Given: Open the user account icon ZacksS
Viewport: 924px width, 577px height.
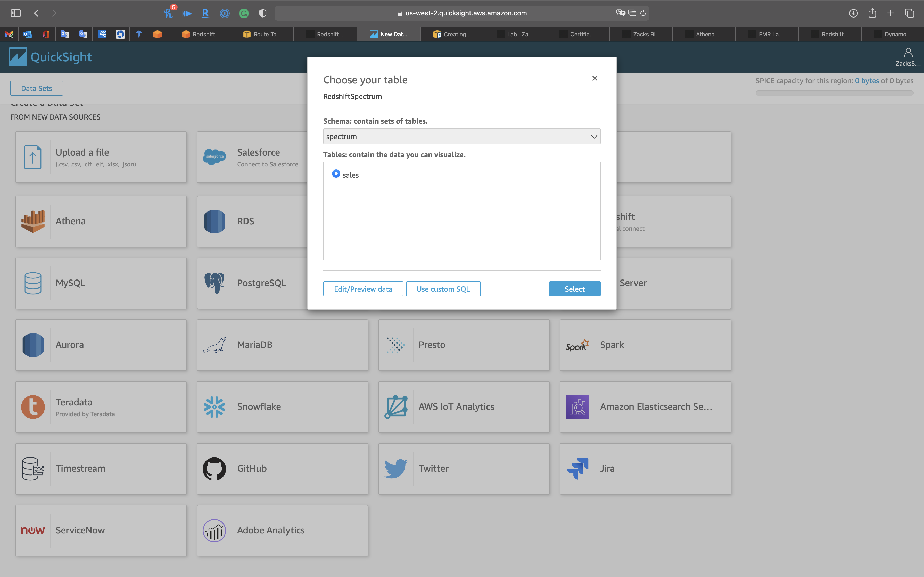Looking at the screenshot, I should point(908,53).
